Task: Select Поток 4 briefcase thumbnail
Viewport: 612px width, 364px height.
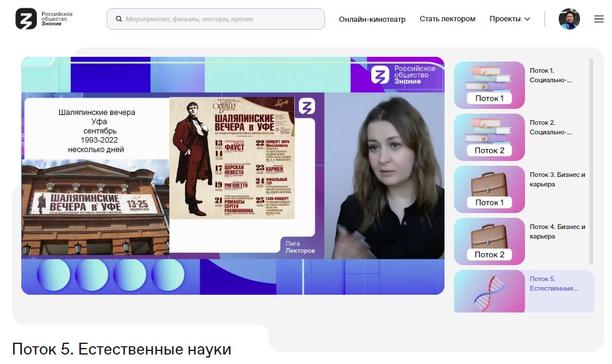Action: (489, 241)
